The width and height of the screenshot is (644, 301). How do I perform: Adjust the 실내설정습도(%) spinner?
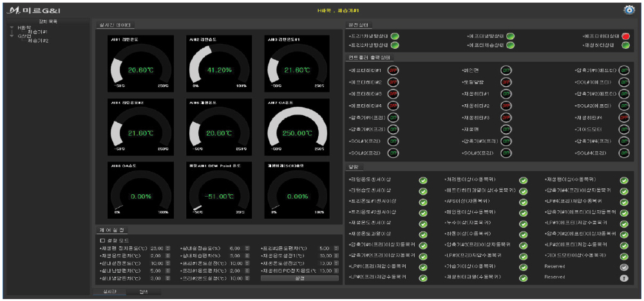247,248
